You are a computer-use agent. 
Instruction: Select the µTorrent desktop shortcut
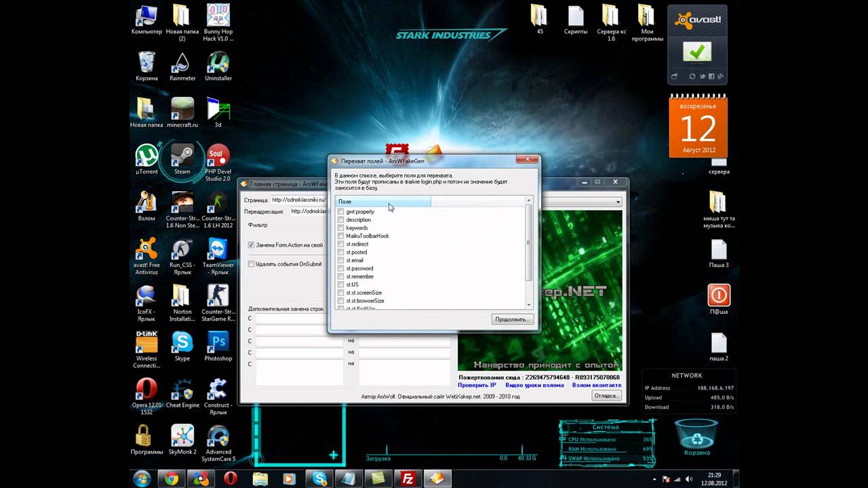(146, 160)
